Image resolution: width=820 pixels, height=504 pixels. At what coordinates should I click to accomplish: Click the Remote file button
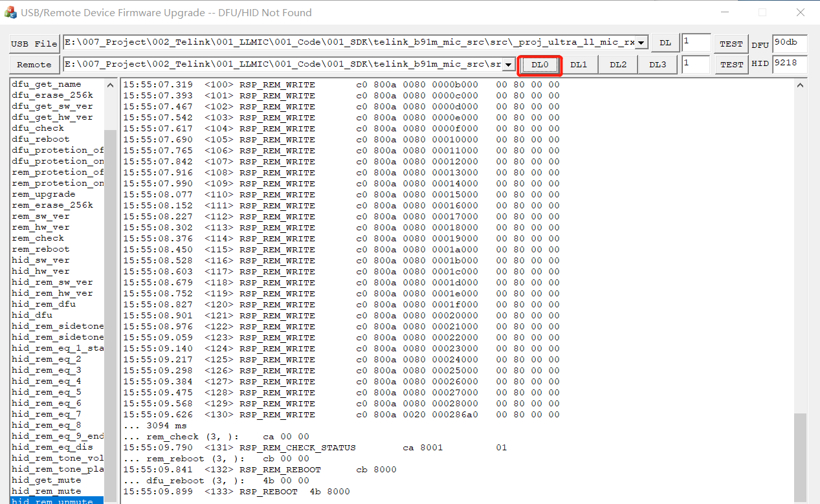(34, 65)
